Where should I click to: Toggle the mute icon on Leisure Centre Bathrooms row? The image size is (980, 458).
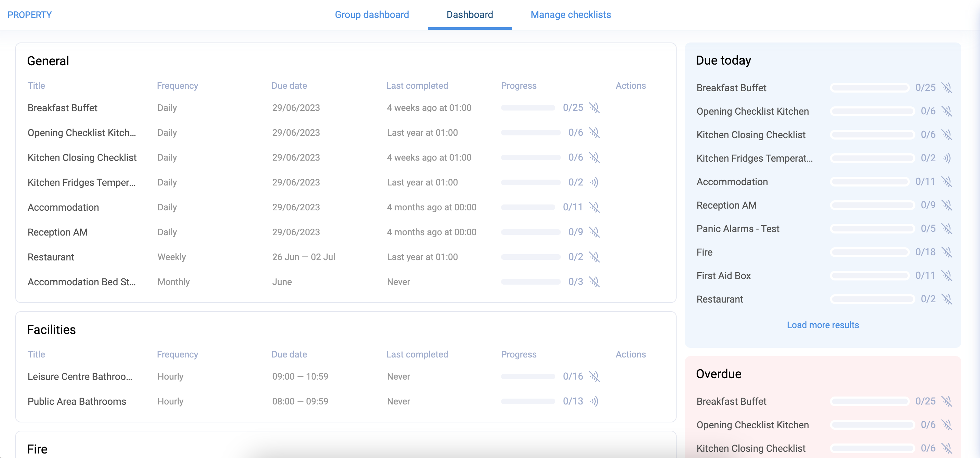pos(595,376)
